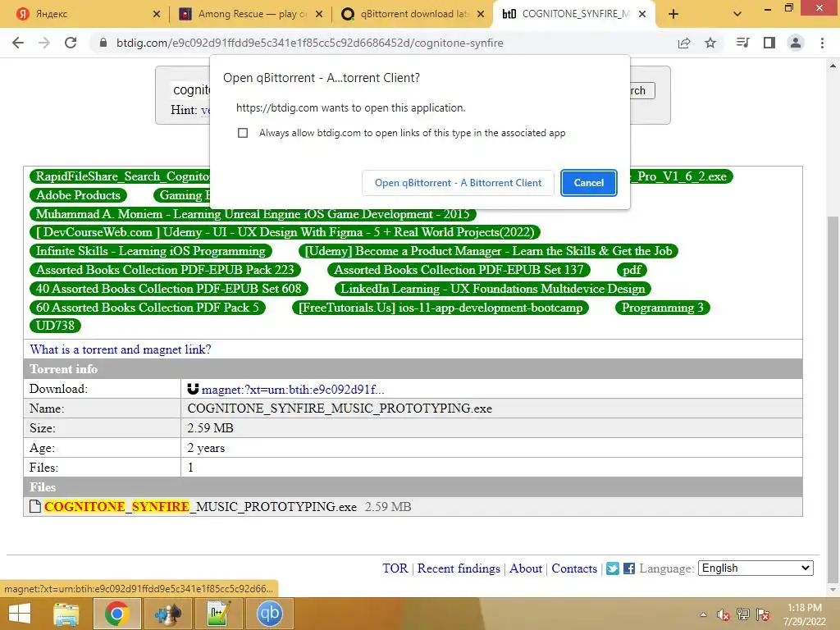Open qBittorrent from the taskbar
840x630 pixels.
tap(269, 614)
